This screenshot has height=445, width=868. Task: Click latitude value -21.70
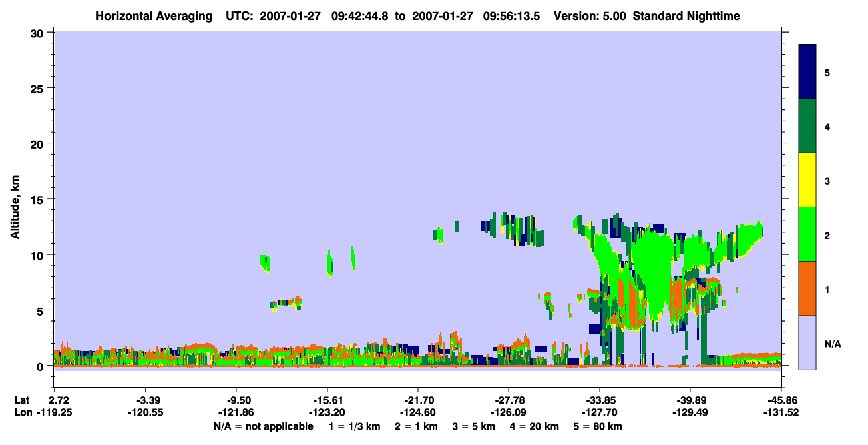pyautogui.click(x=417, y=400)
